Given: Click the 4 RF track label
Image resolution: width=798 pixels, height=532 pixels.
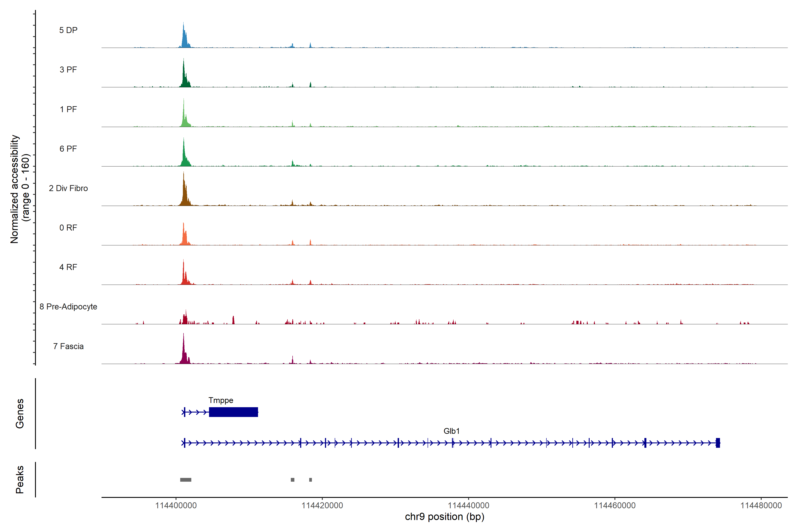Looking at the screenshot, I should click(x=68, y=267).
